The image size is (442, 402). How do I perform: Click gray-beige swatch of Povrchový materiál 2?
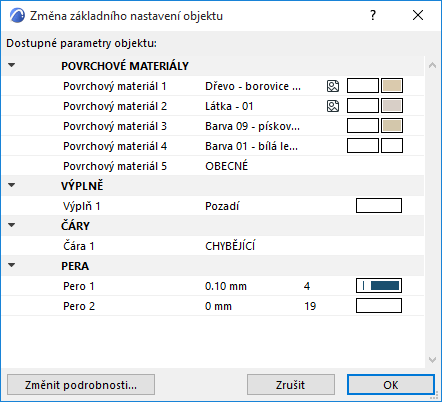[392, 106]
